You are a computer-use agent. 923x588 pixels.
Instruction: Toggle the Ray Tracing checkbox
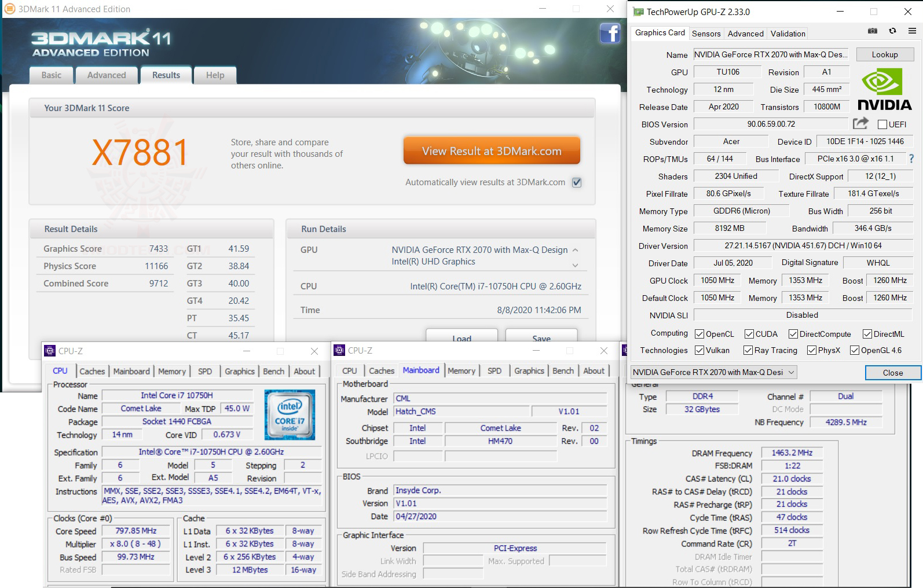748,350
